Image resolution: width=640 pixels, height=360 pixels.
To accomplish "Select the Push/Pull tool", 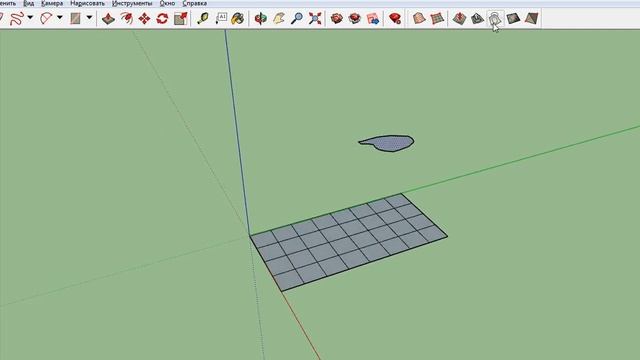I will pos(108,18).
